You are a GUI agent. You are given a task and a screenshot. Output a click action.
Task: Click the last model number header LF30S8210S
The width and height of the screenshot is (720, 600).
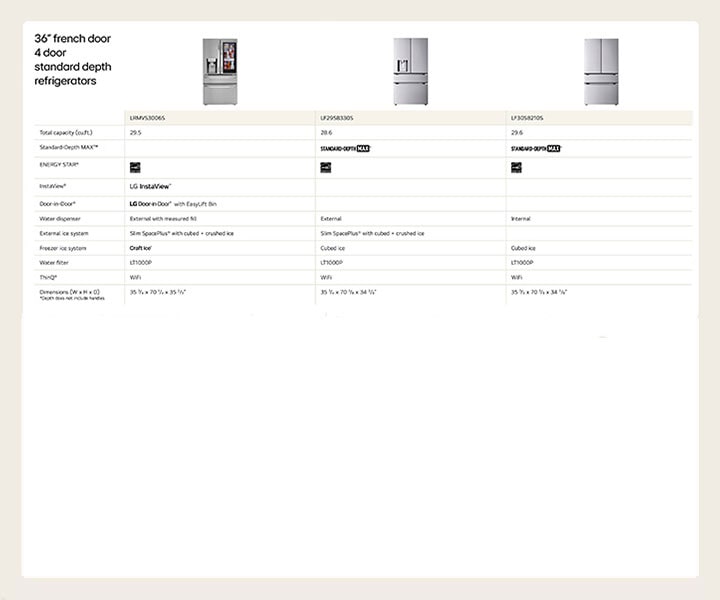click(527, 118)
